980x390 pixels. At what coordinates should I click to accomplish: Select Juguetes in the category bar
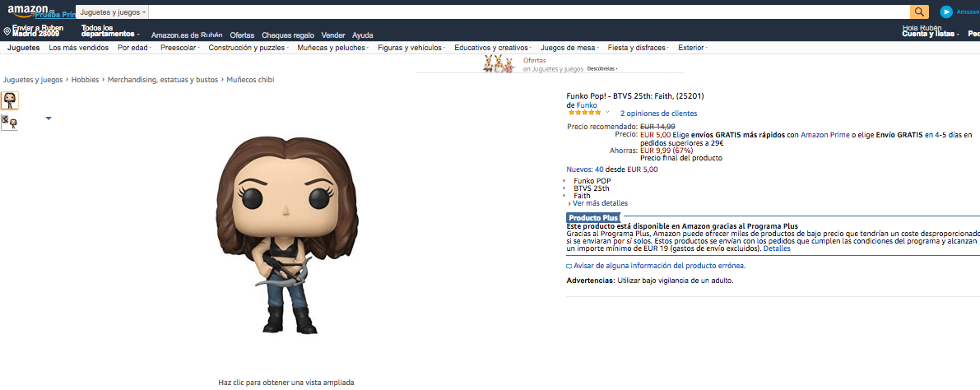[x=23, y=48]
